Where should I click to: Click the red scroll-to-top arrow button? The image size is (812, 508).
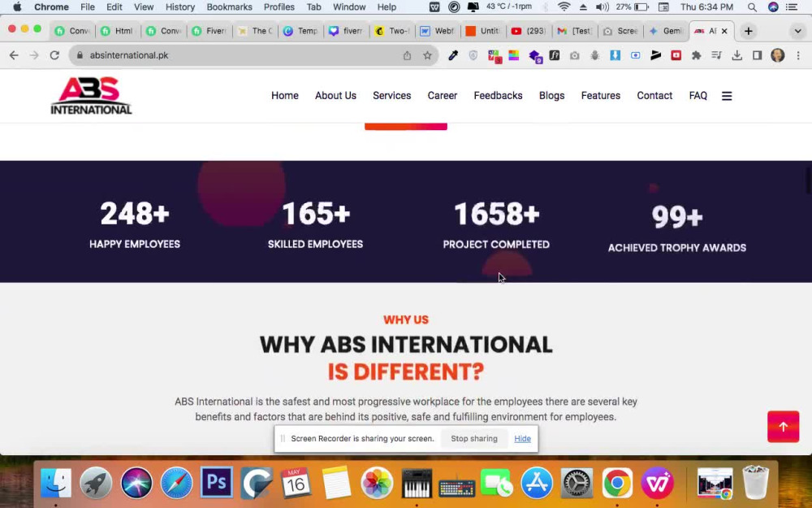(783, 427)
